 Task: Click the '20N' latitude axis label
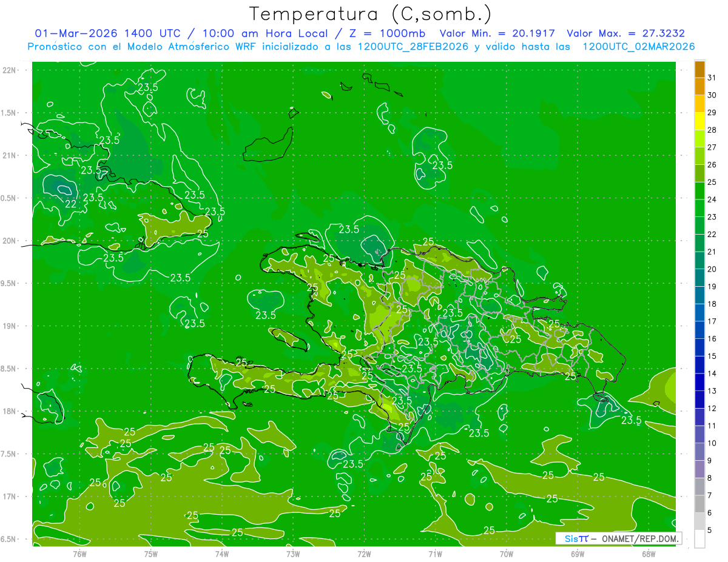pos(10,241)
